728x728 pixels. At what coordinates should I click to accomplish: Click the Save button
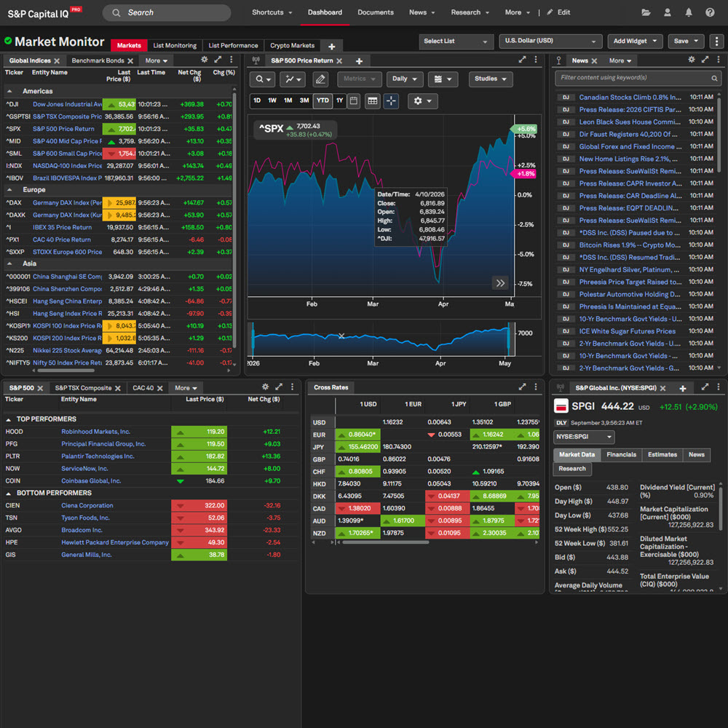(x=686, y=41)
